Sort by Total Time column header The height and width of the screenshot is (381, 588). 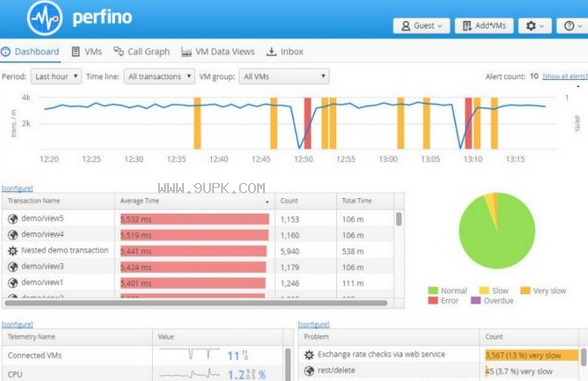pyautogui.click(x=366, y=201)
